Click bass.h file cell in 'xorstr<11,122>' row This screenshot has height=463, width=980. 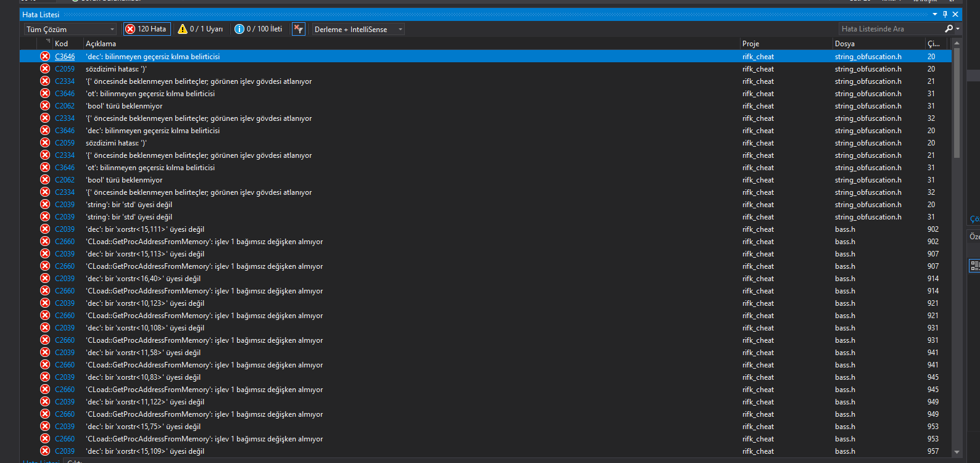pyautogui.click(x=845, y=401)
